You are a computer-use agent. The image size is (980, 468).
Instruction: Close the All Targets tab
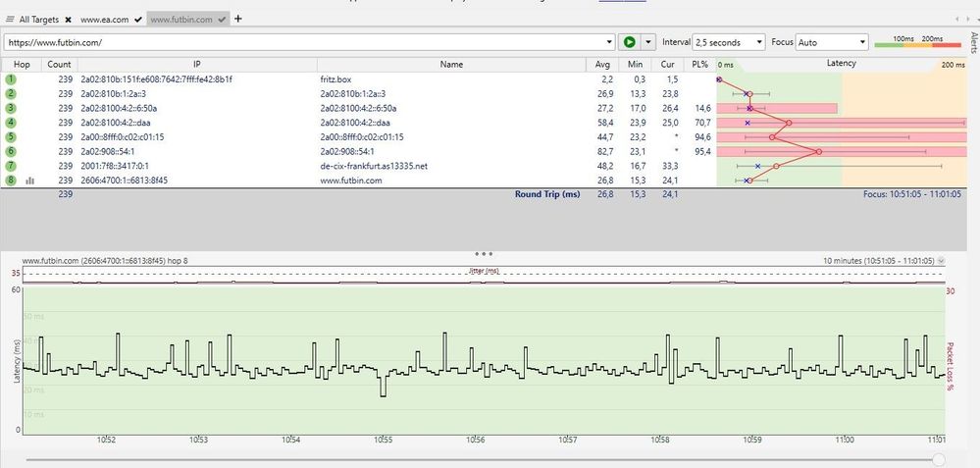tap(68, 20)
